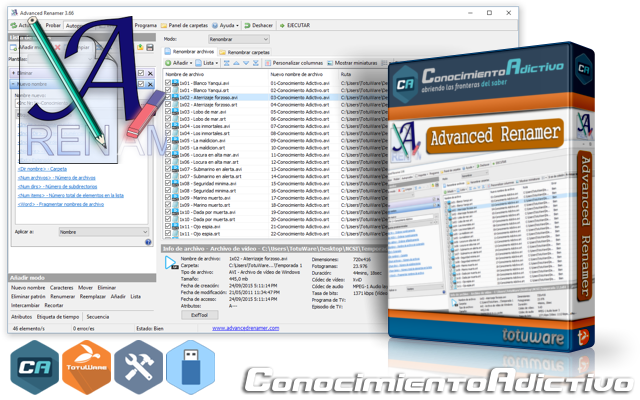This screenshot has height=400, width=640.
Task: Click the video play icon in Info de archivo
Action: pos(171,262)
